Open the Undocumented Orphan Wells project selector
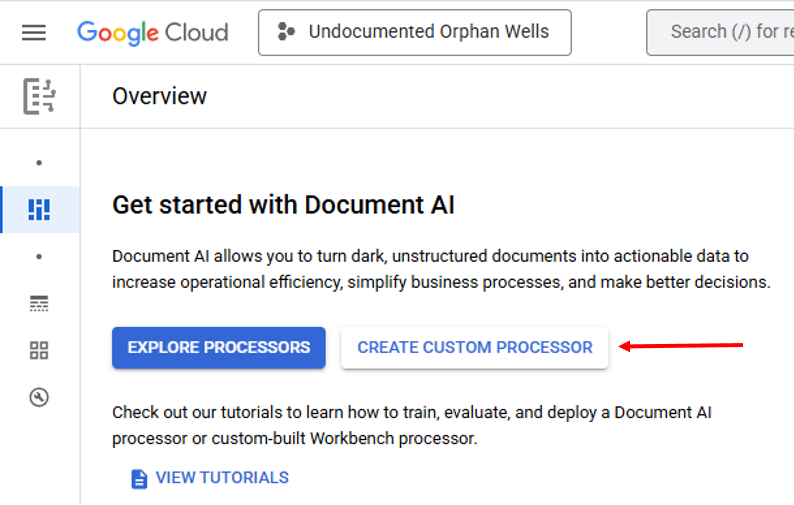Image resolution: width=794 pixels, height=505 pixels. 415,32
